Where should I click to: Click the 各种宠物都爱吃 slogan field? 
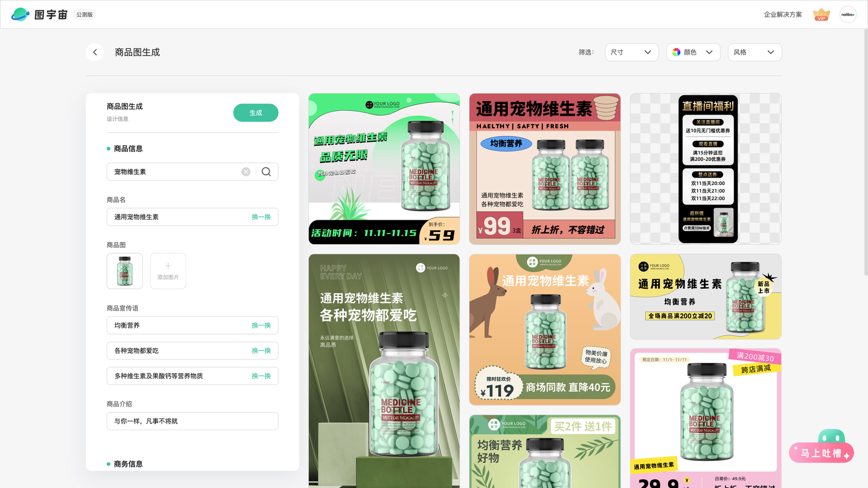pyautogui.click(x=192, y=351)
